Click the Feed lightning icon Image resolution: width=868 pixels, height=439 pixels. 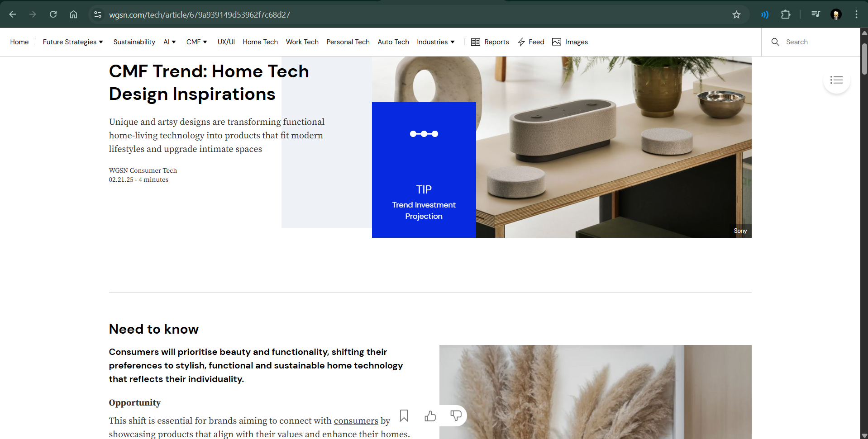click(521, 42)
